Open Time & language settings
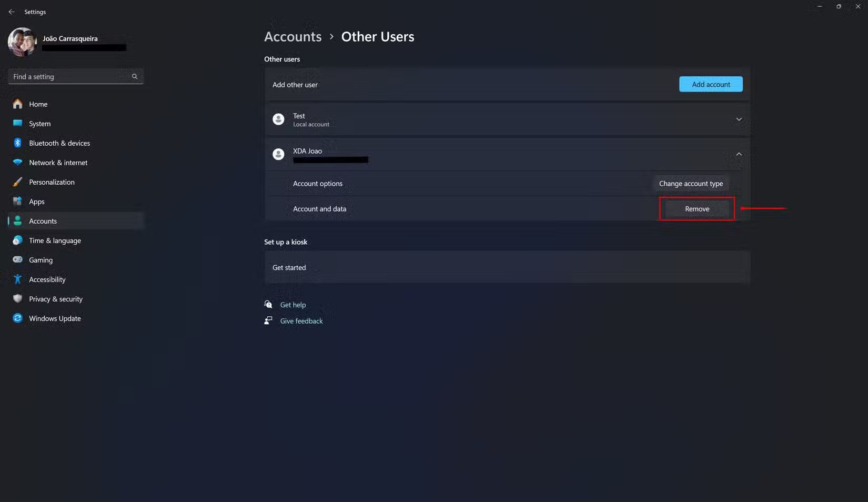868x502 pixels. (x=55, y=240)
